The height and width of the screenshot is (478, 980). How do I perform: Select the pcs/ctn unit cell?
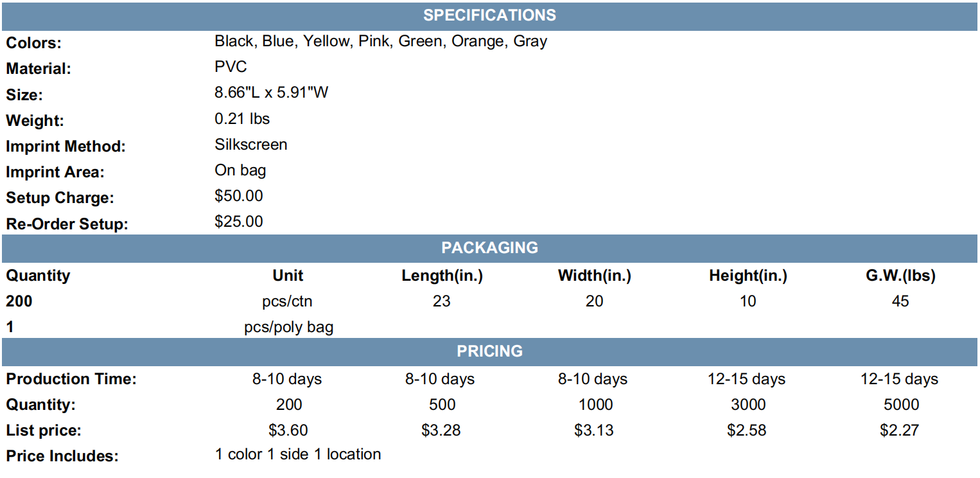click(288, 301)
